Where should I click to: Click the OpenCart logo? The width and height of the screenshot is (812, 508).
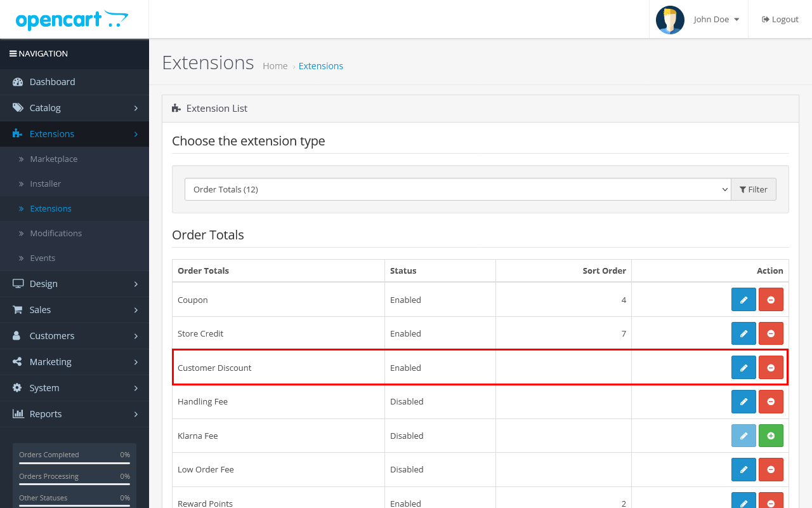72,20
